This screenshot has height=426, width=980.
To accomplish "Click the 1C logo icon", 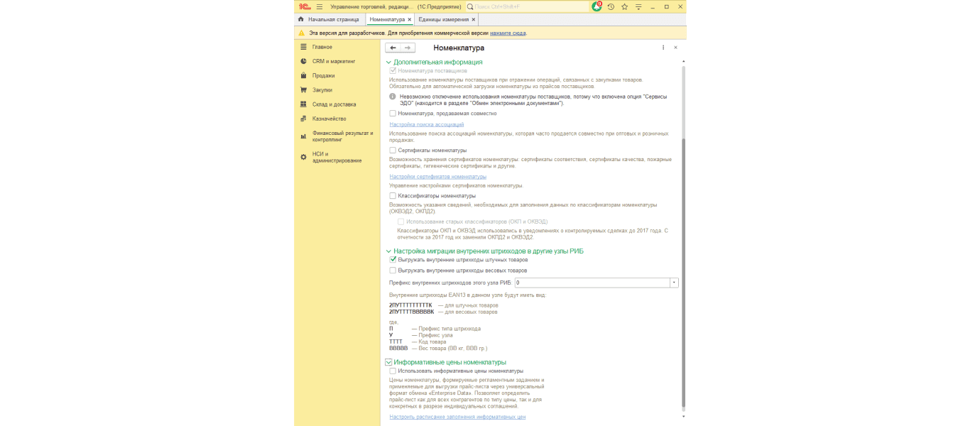I will 304,6.
